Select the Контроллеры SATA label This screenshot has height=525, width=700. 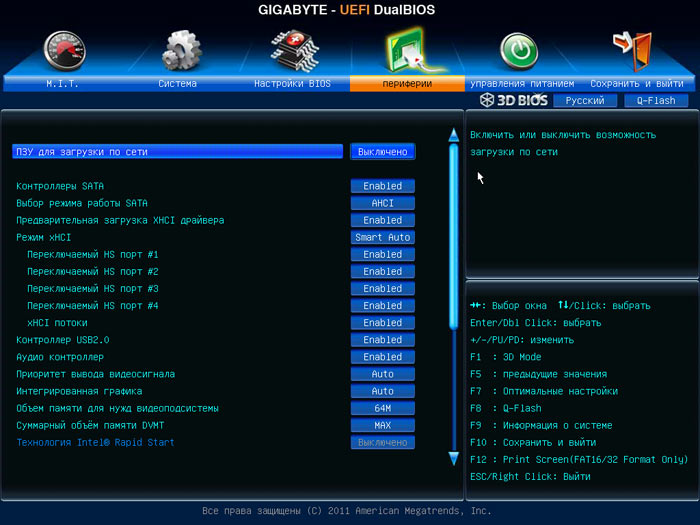coord(60,186)
